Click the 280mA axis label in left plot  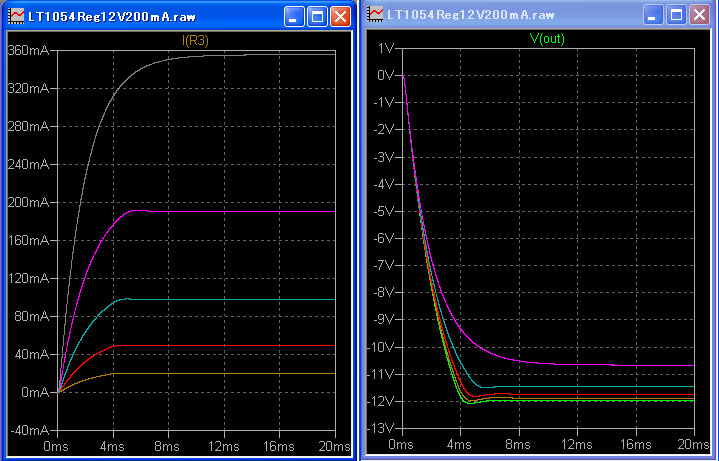coord(28,126)
